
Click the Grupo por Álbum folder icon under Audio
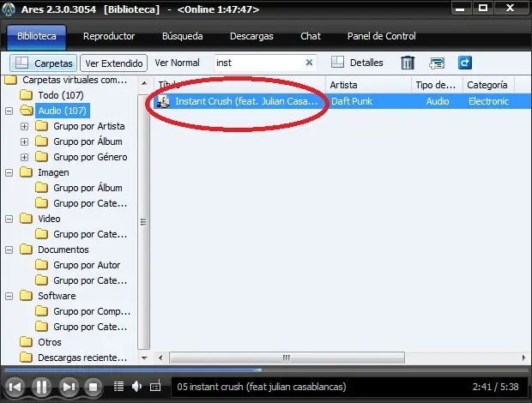point(41,141)
